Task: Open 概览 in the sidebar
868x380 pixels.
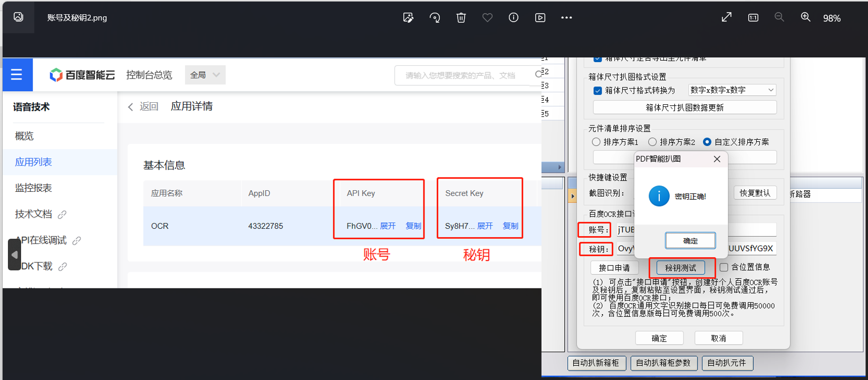Action: [x=24, y=136]
